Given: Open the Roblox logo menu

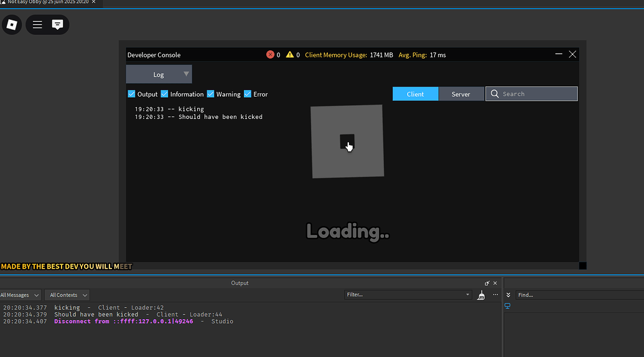Looking at the screenshot, I should [x=12, y=25].
